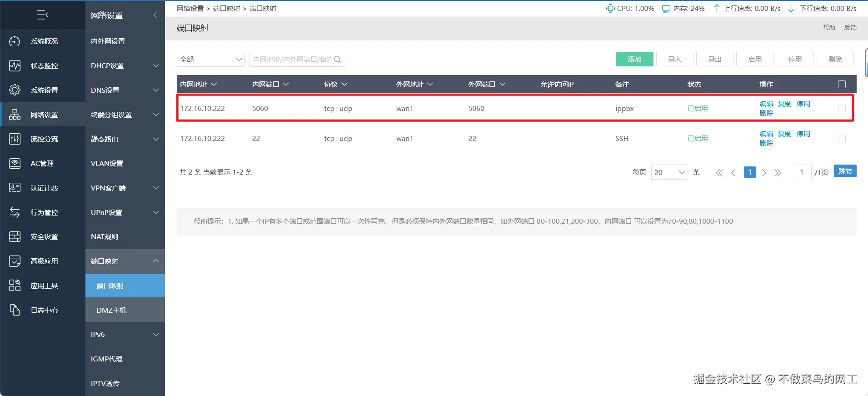Image resolution: width=868 pixels, height=396 pixels.
Task: Click the 启用 button in toolbar
Action: coord(755,60)
